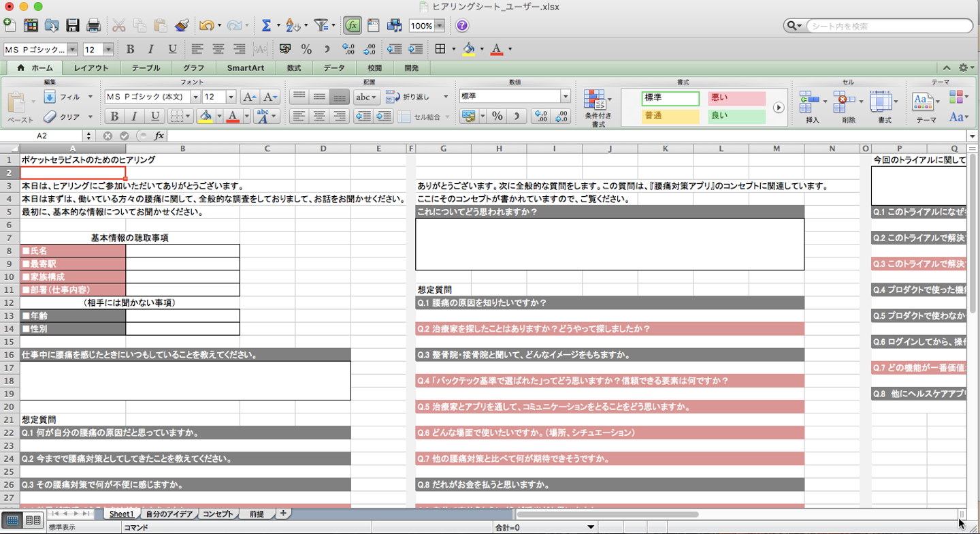
Task: Open the zoom 100% dropdown
Action: coord(440,26)
